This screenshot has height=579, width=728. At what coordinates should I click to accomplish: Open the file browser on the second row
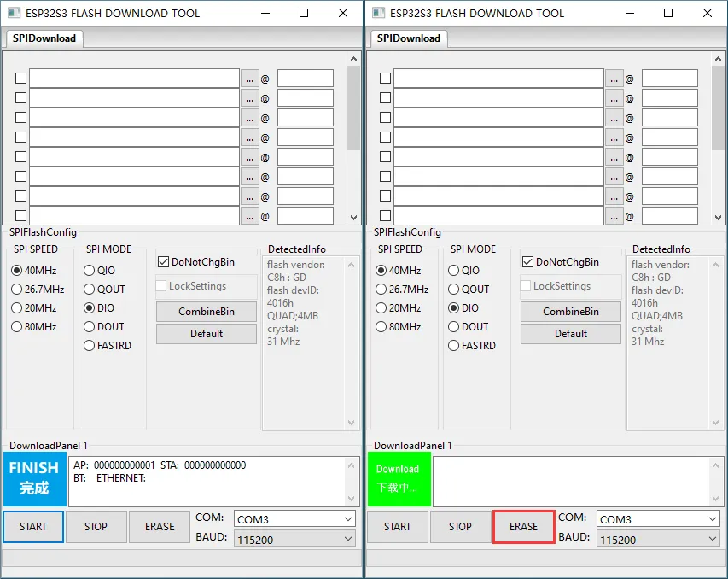pyautogui.click(x=250, y=97)
